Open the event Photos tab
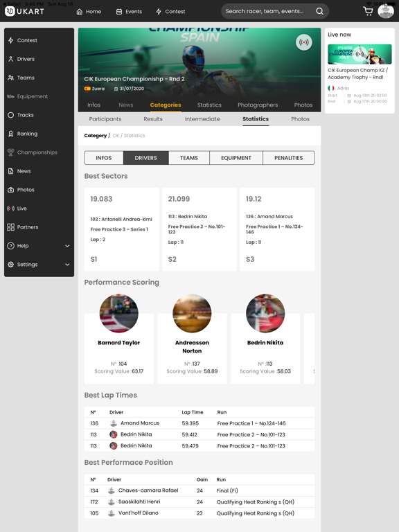This screenshot has height=532, width=399. tap(303, 105)
